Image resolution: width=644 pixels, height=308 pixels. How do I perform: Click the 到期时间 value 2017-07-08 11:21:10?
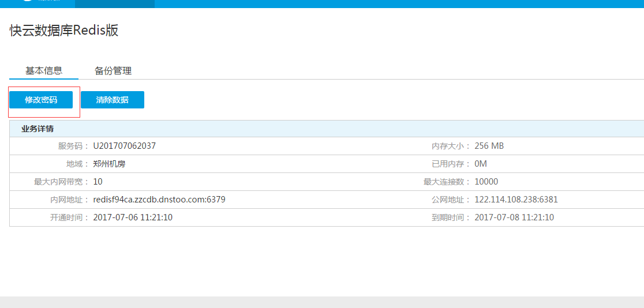(514, 217)
